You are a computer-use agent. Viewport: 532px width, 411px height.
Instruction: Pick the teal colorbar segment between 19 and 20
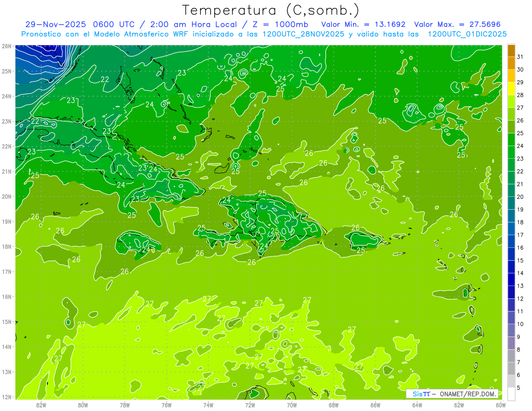[511, 204]
